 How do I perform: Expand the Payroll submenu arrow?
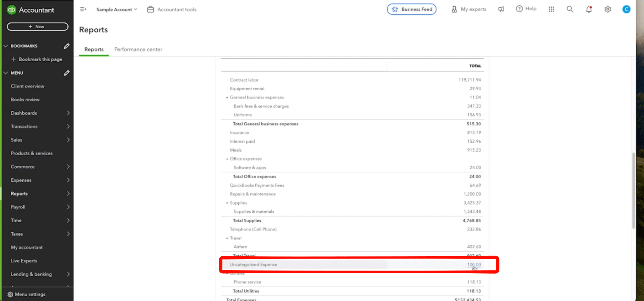[x=68, y=207]
